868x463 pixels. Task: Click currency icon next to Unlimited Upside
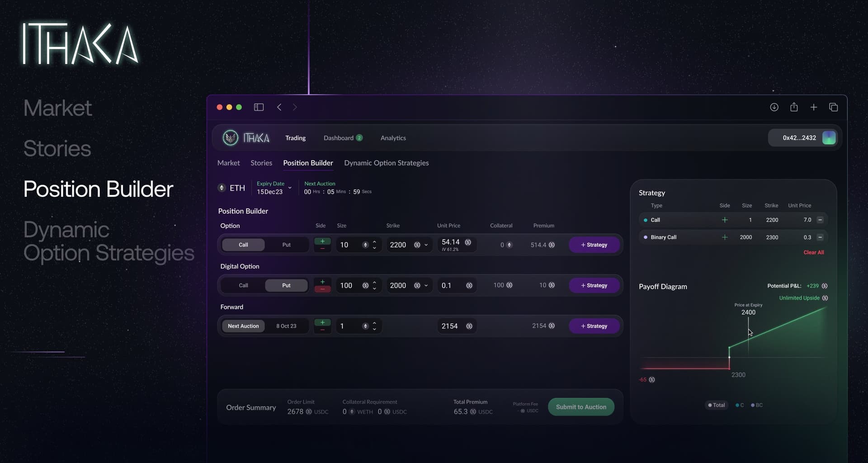point(825,298)
